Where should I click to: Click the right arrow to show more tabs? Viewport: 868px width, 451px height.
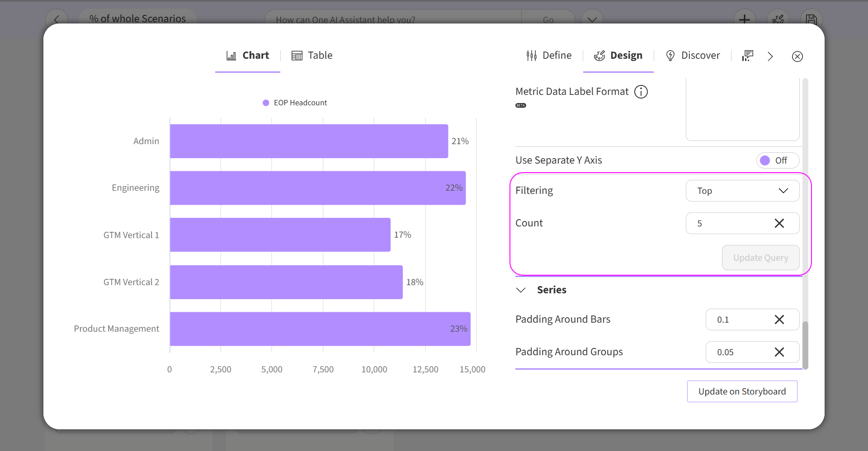pos(770,56)
